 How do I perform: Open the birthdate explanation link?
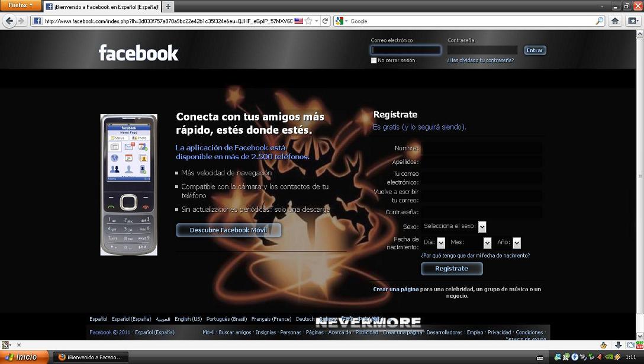click(476, 256)
